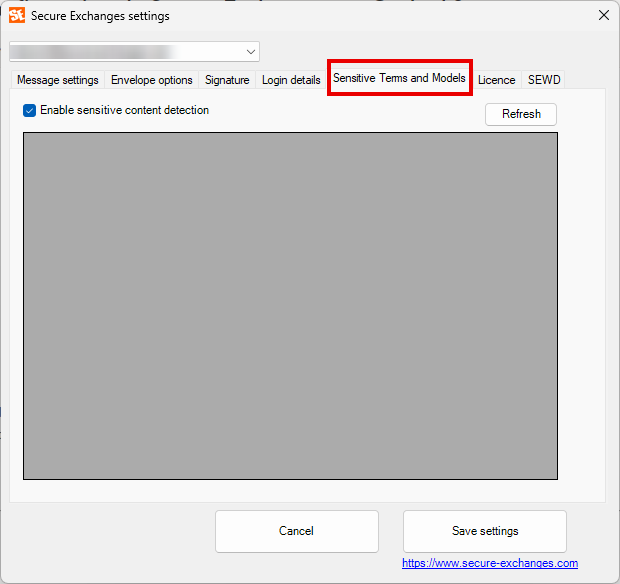Select the Sensitive Terms and Models tab
Image resolution: width=620 pixels, height=584 pixels.
click(399, 78)
